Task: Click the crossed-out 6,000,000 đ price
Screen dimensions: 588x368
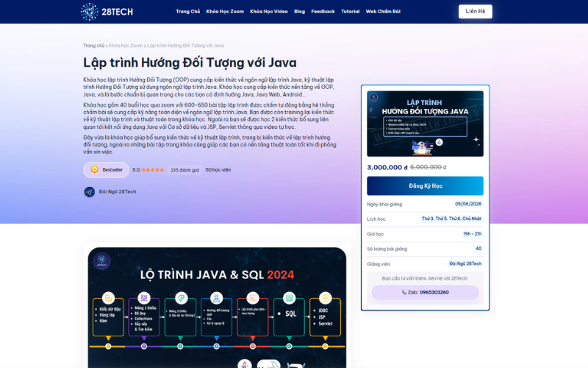Action: tap(429, 168)
